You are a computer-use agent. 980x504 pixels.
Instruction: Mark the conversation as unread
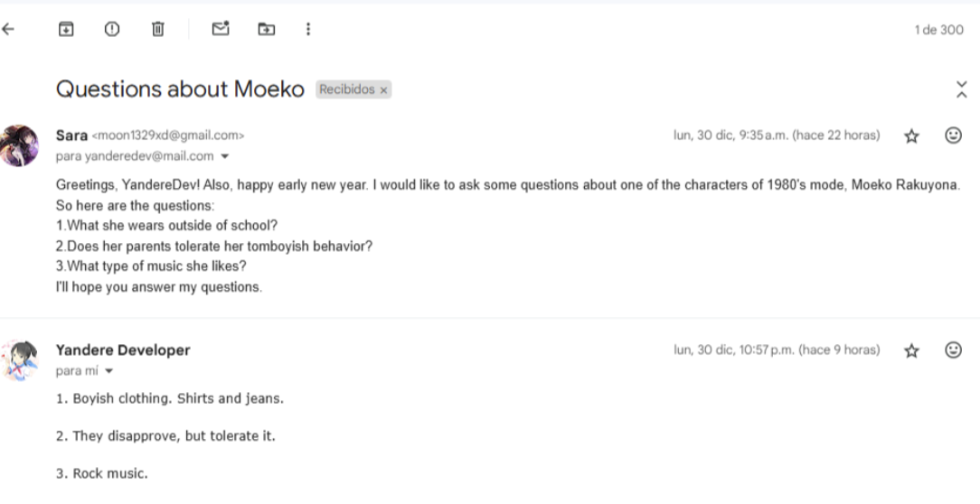click(x=221, y=30)
